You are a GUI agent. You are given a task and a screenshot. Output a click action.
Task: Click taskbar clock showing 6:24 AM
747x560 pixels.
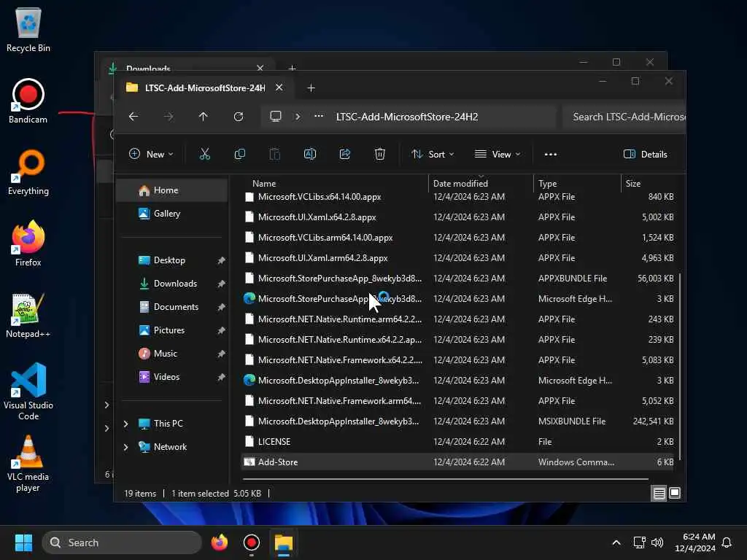[695, 542]
